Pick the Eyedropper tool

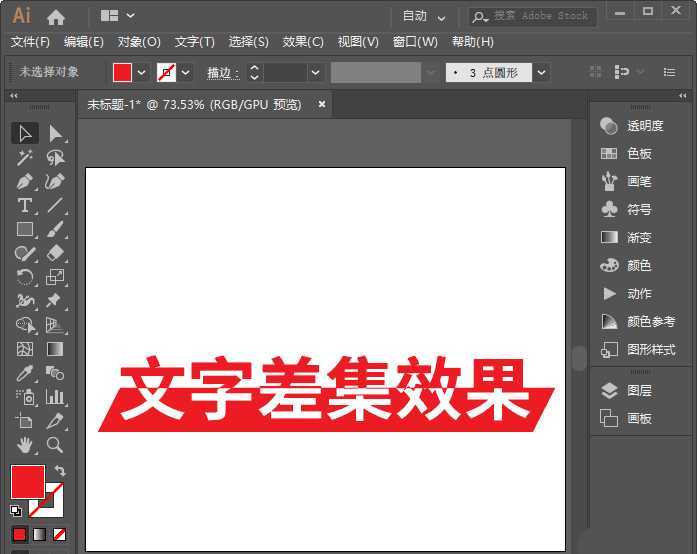tap(25, 373)
